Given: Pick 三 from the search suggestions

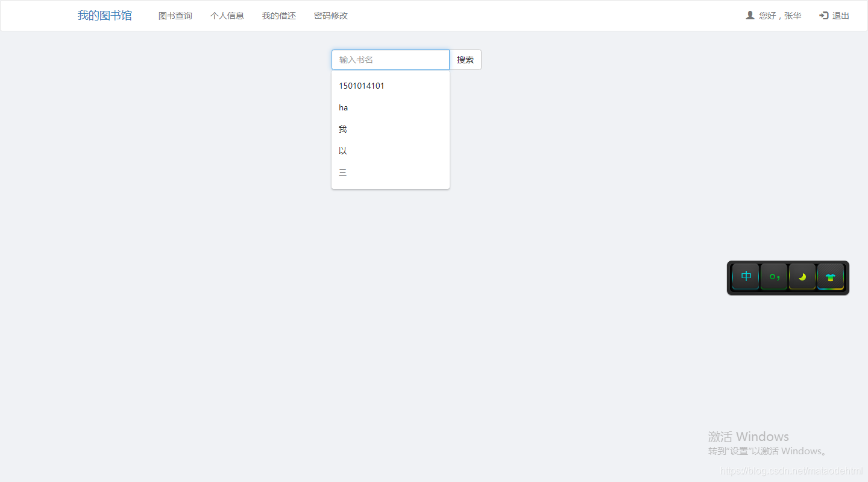Looking at the screenshot, I should [342, 172].
